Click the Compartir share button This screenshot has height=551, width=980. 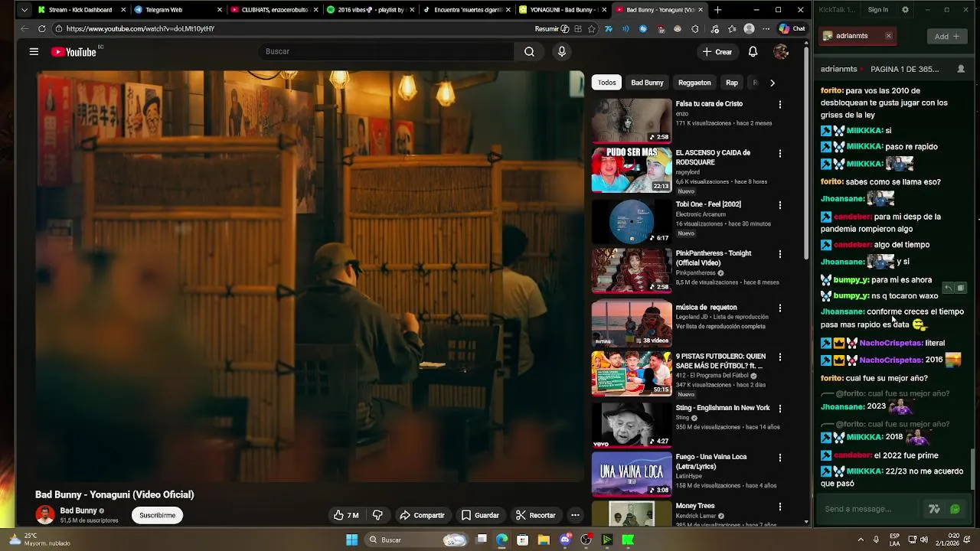point(422,515)
